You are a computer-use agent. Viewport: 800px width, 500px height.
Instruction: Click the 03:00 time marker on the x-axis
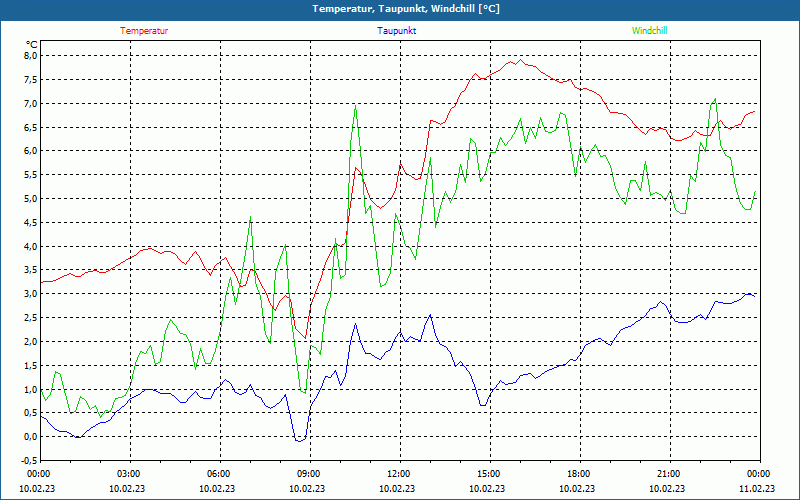(129, 474)
